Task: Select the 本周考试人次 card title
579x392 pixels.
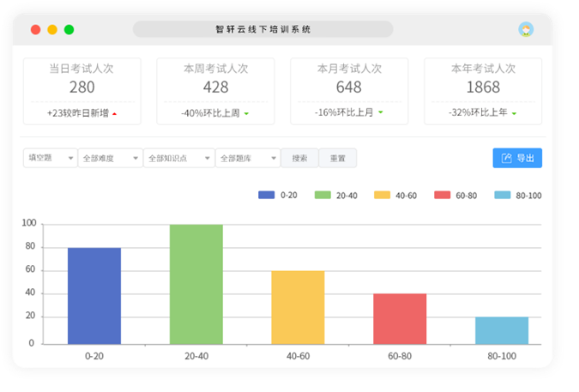Action: pos(215,69)
